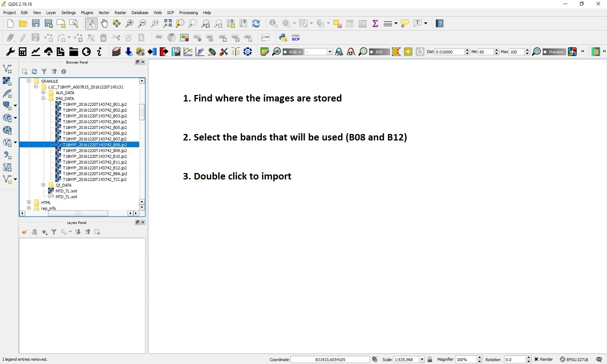
Task: Expand the AUX_DATA folder
Action: pyautogui.click(x=43, y=93)
